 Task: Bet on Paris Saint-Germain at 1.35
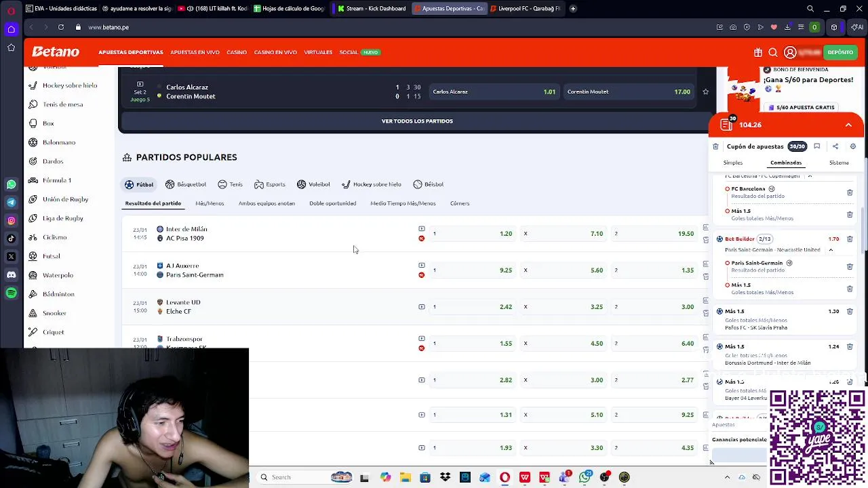(654, 270)
